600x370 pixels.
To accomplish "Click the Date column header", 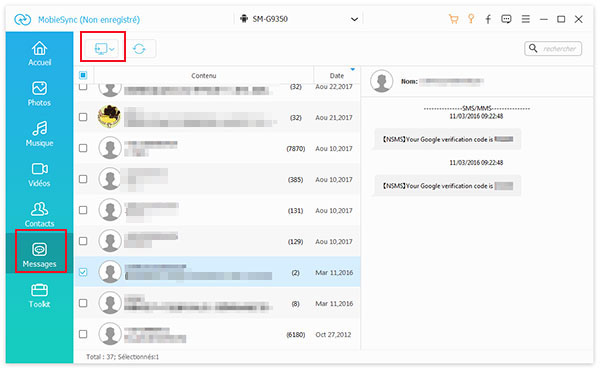I will click(337, 75).
